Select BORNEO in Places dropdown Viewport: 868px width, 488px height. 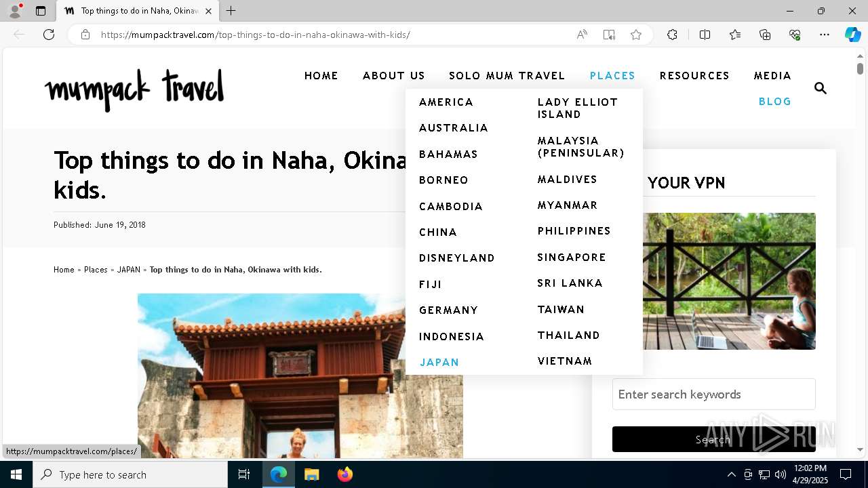(x=444, y=180)
